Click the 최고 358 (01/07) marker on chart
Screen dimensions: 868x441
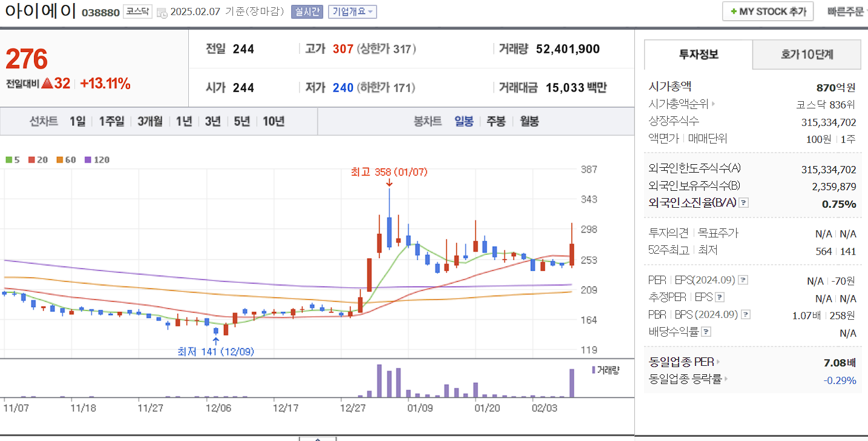point(388,173)
